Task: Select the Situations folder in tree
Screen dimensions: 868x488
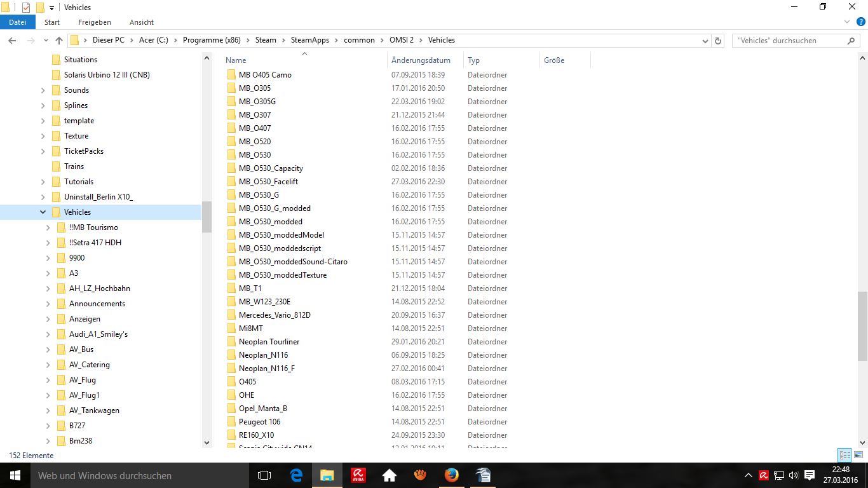Action: pos(81,60)
